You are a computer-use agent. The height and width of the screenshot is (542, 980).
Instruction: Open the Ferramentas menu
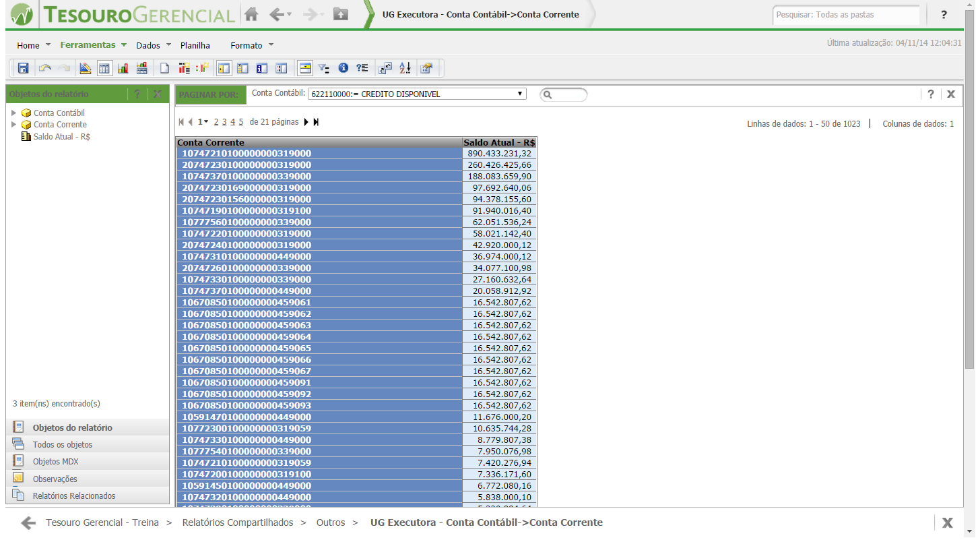[88, 45]
